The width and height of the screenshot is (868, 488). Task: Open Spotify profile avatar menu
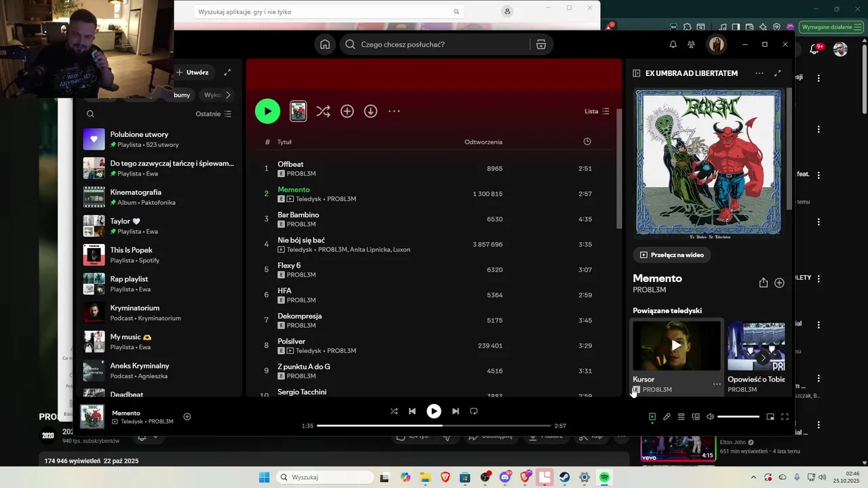[716, 44]
